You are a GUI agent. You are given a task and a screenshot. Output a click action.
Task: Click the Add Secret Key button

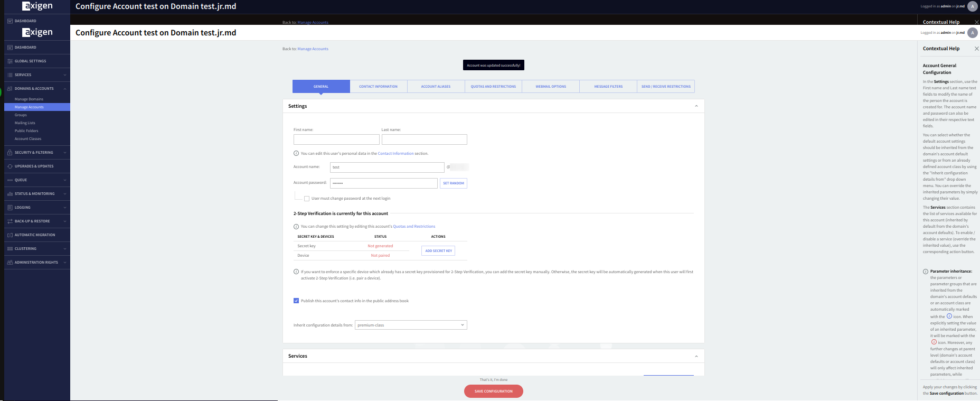(x=438, y=251)
